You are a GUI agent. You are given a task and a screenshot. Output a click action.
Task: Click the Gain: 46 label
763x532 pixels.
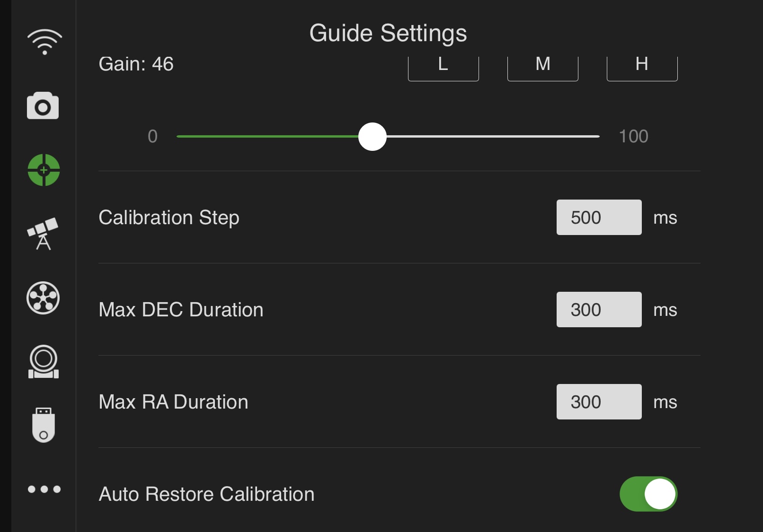point(136,64)
